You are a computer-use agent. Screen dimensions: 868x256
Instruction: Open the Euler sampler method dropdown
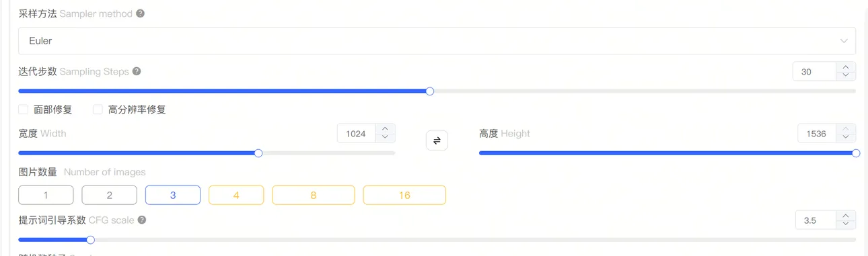point(437,41)
